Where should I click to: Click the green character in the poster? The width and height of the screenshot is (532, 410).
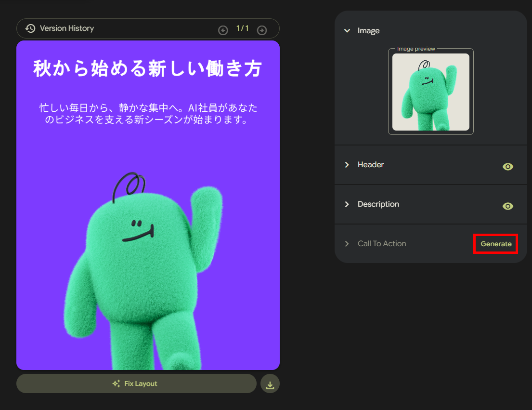pos(144,272)
